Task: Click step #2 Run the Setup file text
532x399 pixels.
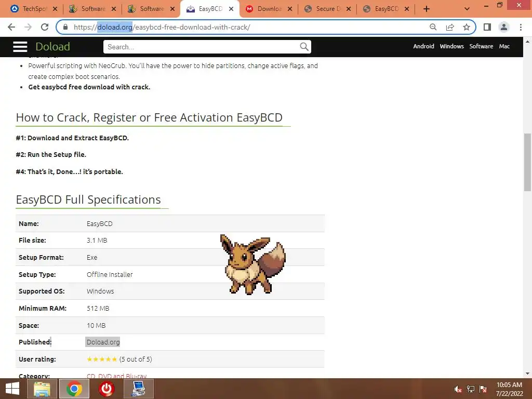Action: click(51, 154)
